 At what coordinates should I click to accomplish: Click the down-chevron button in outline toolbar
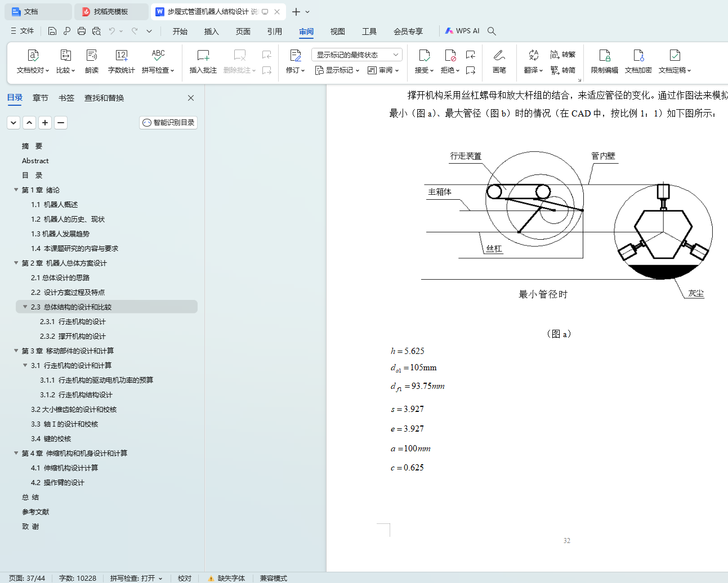click(x=14, y=123)
